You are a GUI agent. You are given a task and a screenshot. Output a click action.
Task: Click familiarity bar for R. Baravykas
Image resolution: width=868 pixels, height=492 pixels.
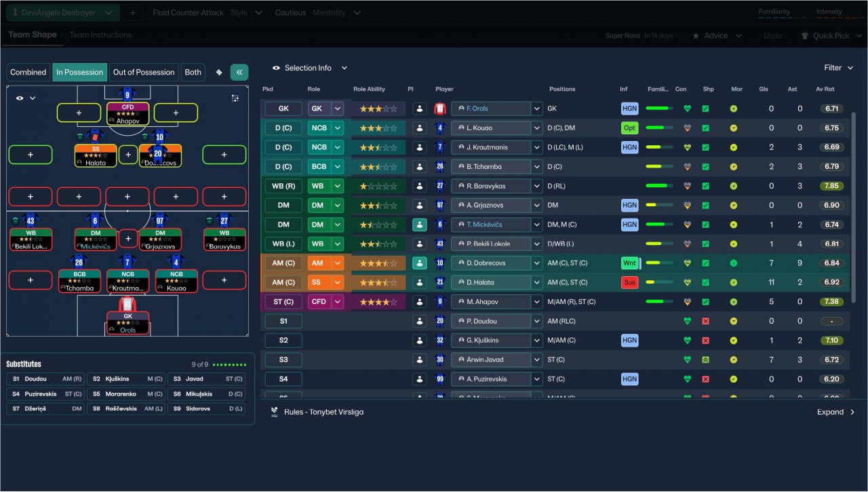659,186
